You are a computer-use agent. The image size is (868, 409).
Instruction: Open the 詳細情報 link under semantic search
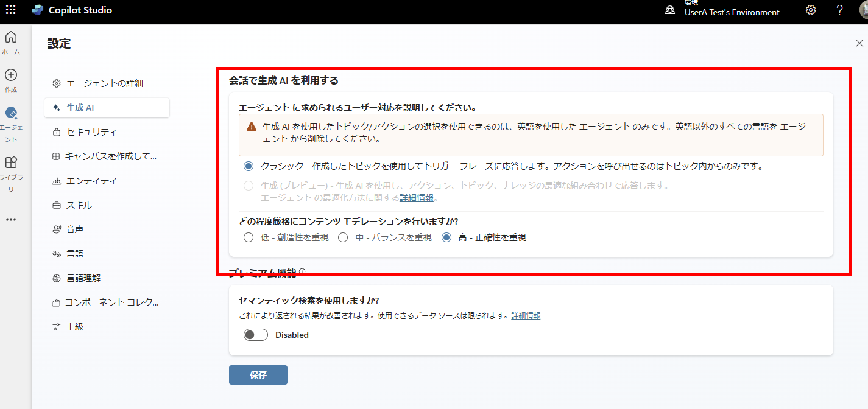coord(525,315)
